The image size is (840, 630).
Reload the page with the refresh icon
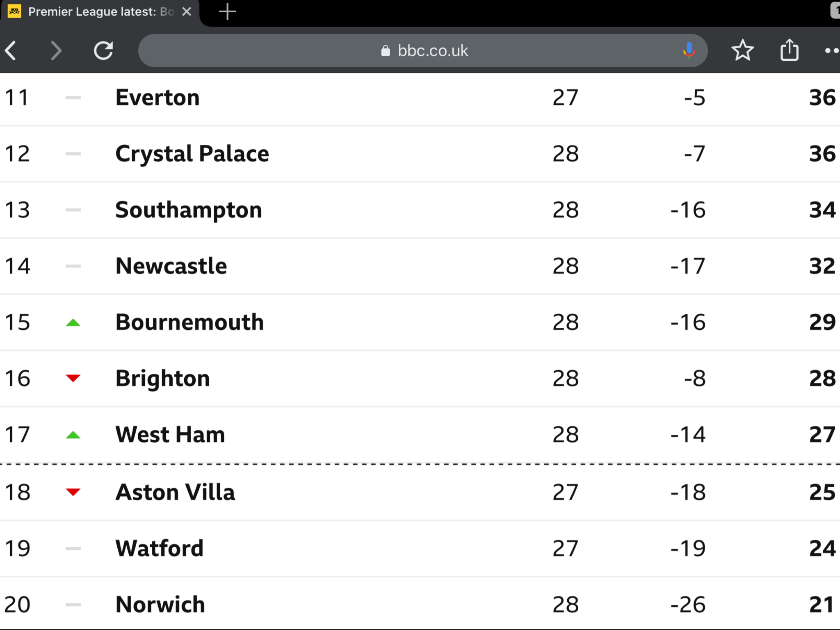point(103,51)
